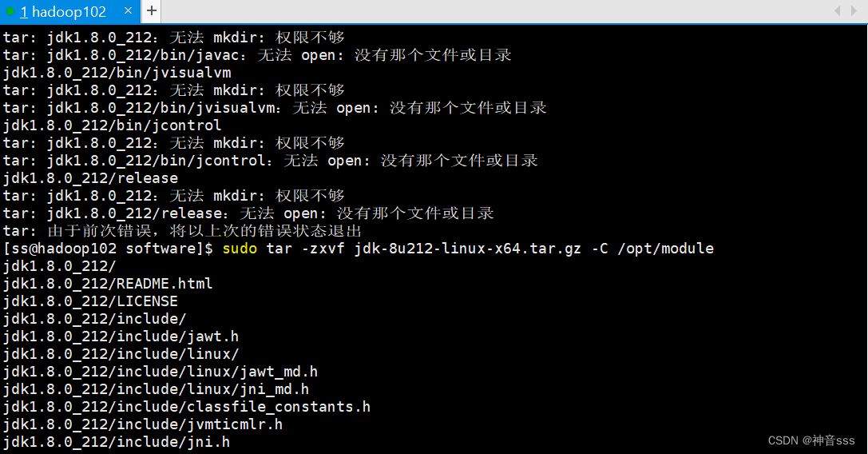This screenshot has height=454, width=868.
Task: Click the sudo command word in prompt
Action: pyautogui.click(x=240, y=249)
